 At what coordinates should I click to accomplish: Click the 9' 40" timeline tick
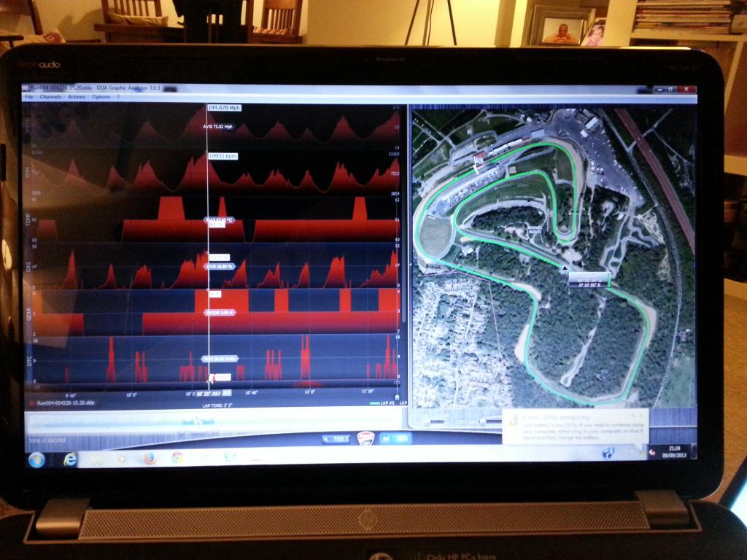(71, 396)
